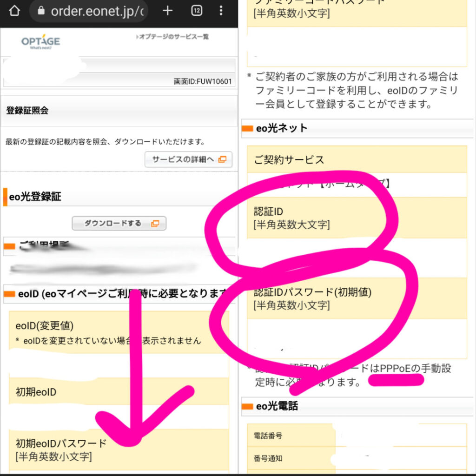The width and height of the screenshot is (476, 476).
Task: Click the ご契約サービス label
Action: tap(289, 160)
